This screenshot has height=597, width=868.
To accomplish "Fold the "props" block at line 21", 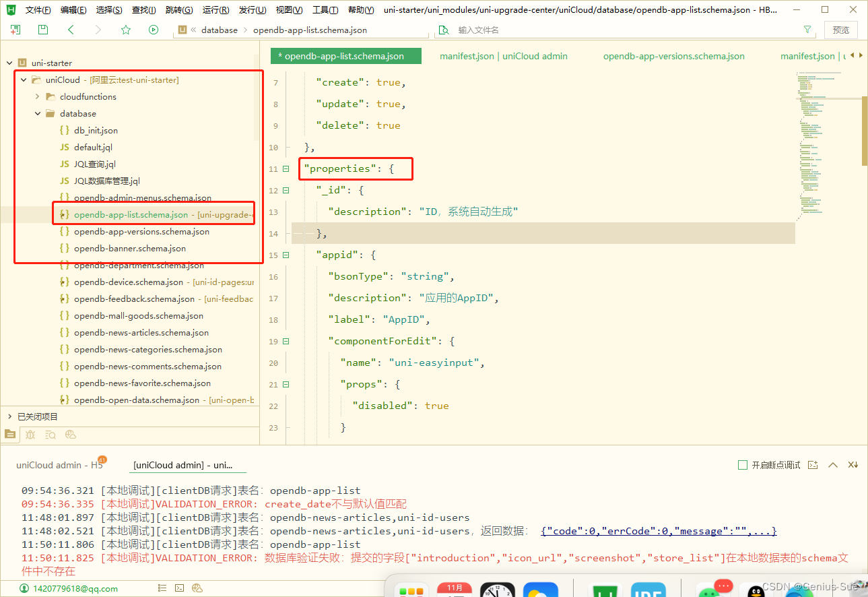I will [286, 384].
